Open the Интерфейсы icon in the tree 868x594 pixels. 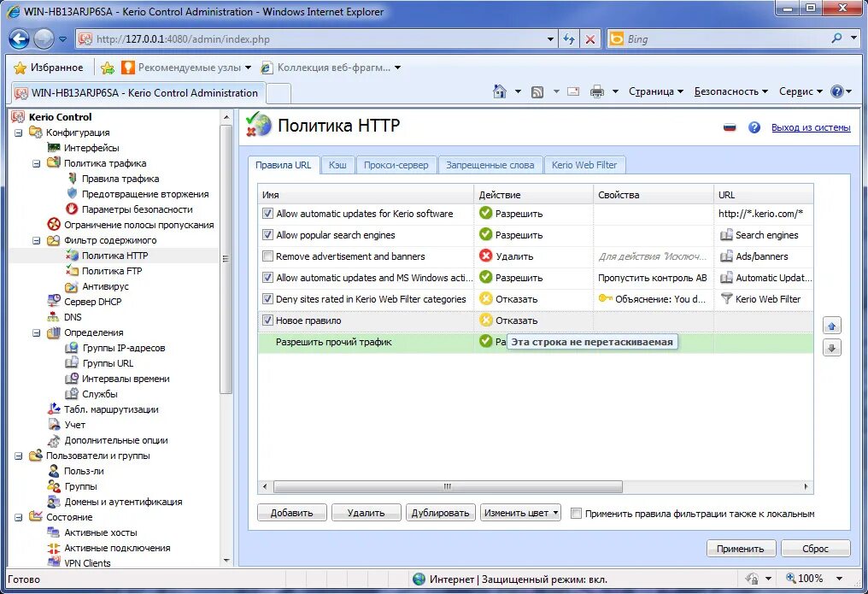pos(54,147)
